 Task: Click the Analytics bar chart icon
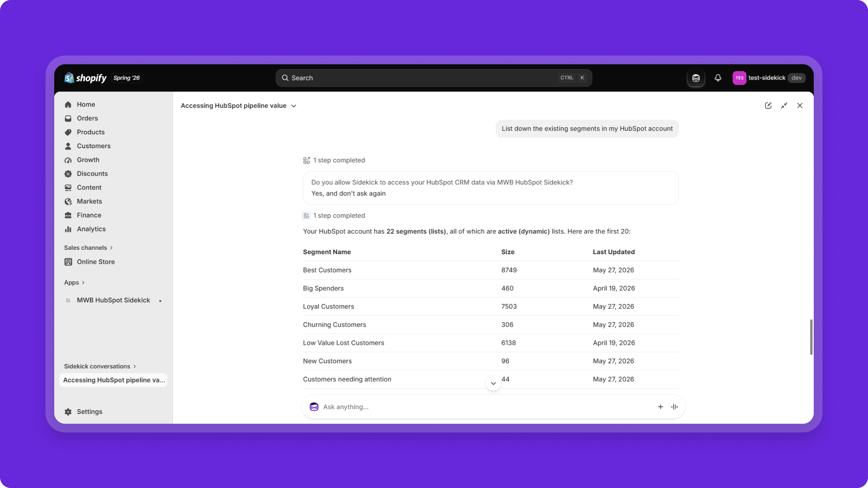click(68, 229)
